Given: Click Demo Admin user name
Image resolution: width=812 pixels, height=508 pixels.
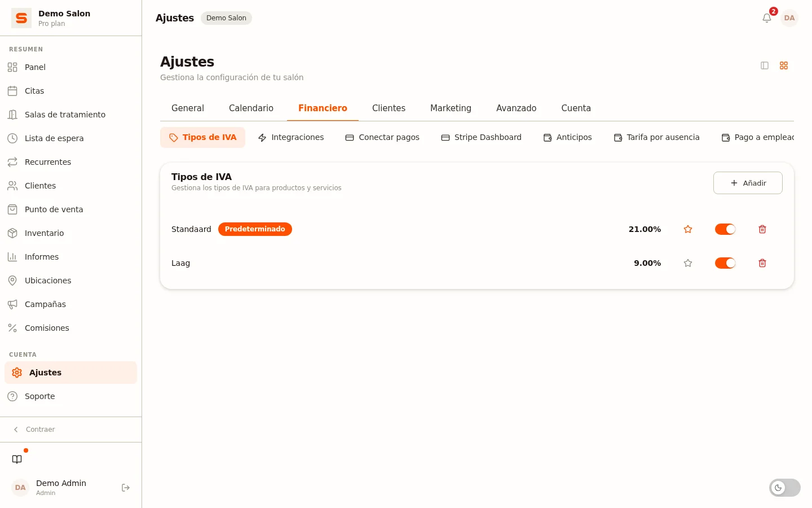Looking at the screenshot, I should point(61,483).
